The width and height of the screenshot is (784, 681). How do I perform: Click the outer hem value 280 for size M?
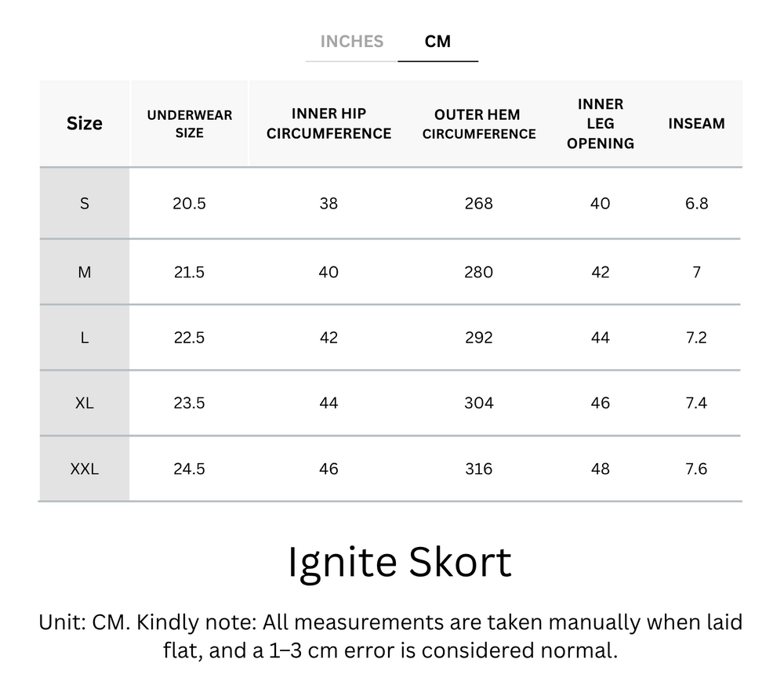point(478,271)
